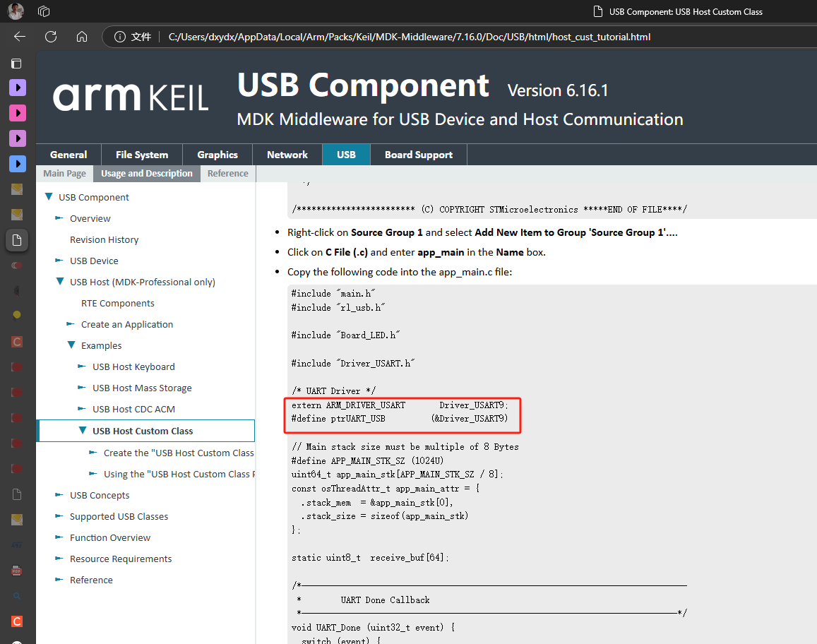Select the highlighted active file tab icon
This screenshot has height=644, width=817.
coord(17,240)
